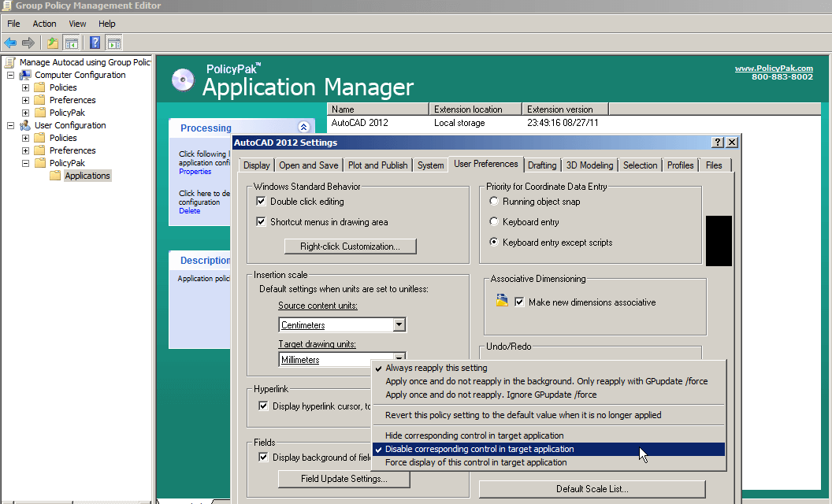Collapse the Processing panel chevron
Viewport: 832px width, 504px height.
303,128
